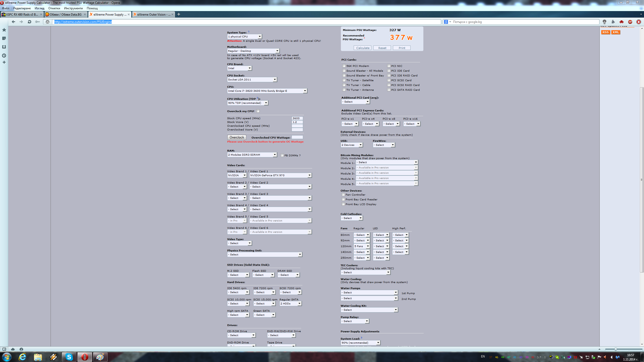Open the Редактиране menu
Viewport: 644px width, 362px height.
coord(22,8)
